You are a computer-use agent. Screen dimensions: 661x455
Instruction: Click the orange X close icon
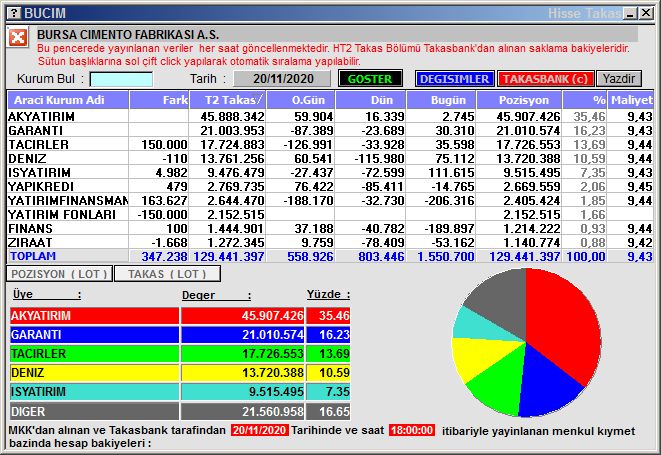[18, 38]
